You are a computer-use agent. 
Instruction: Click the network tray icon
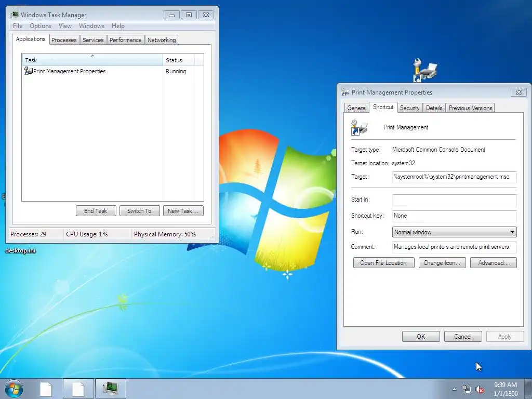[x=467, y=390]
